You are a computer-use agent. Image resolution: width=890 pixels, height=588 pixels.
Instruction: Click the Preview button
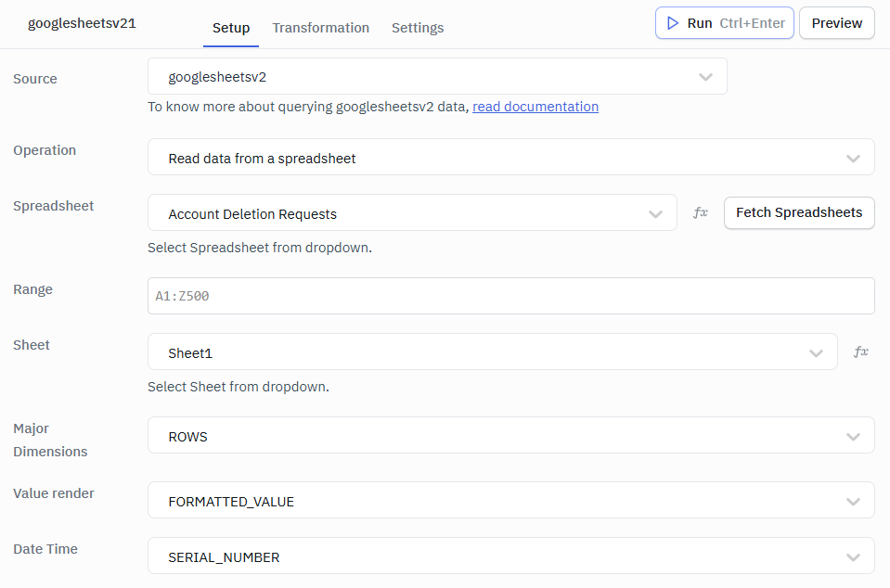tap(836, 22)
